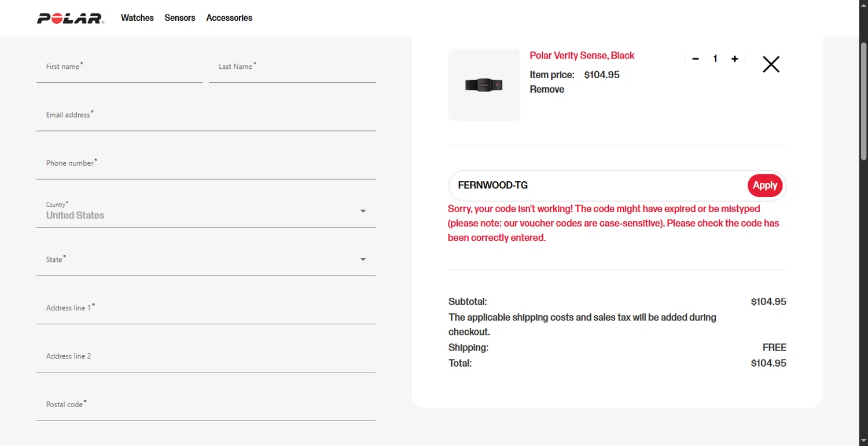Viewport: 868px width, 446px height.
Task: Focus the First name field
Action: pos(119,67)
